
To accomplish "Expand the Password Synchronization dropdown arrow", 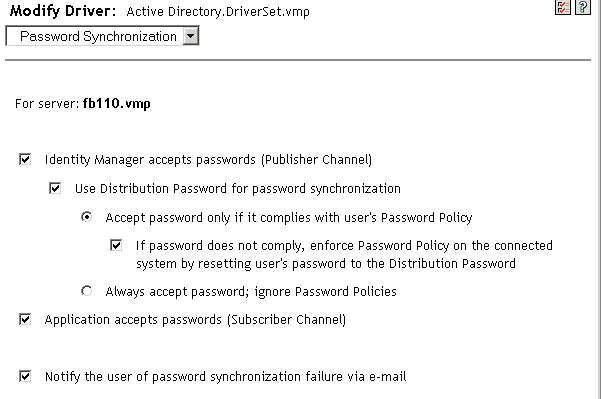I will 190,36.
